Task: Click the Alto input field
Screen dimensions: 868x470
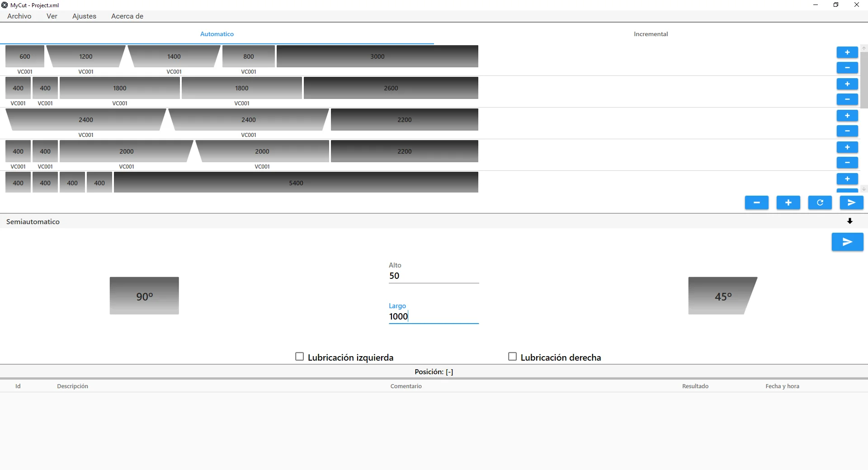Action: [434, 276]
